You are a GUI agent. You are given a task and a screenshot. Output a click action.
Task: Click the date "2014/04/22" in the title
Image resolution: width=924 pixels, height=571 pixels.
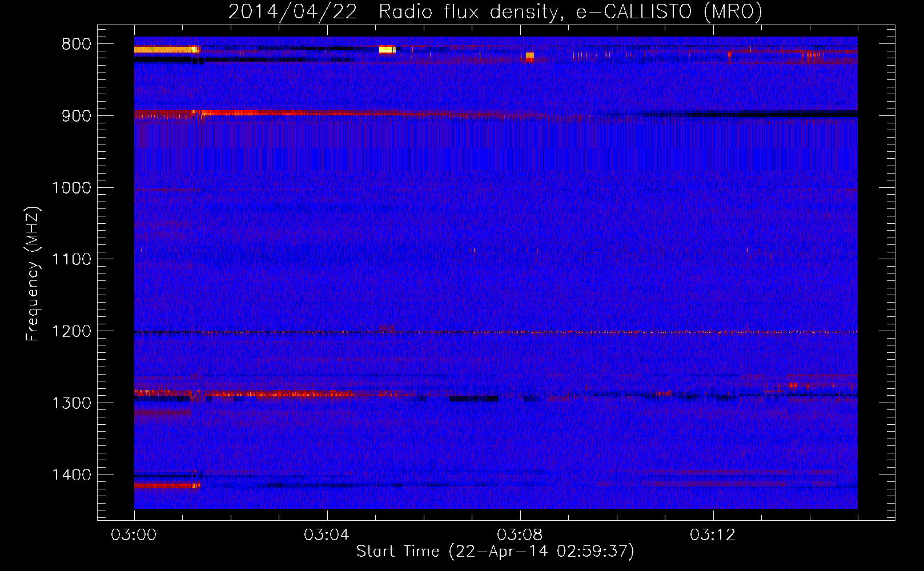[292, 11]
